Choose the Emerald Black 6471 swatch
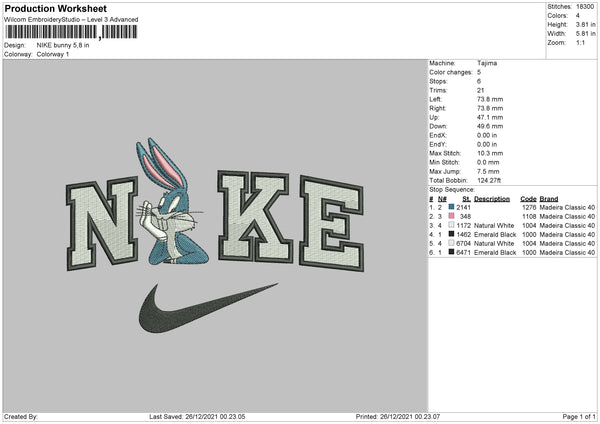The width and height of the screenshot is (600, 424). point(452,252)
